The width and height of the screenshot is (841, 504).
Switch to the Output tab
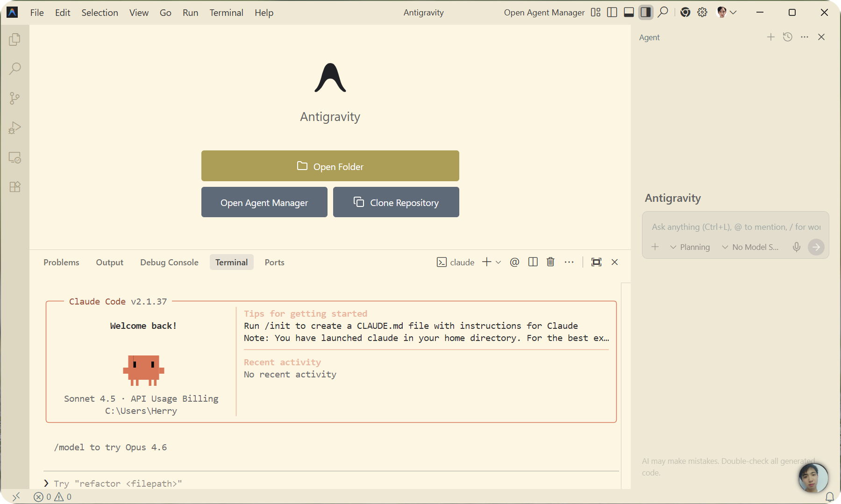[110, 262]
